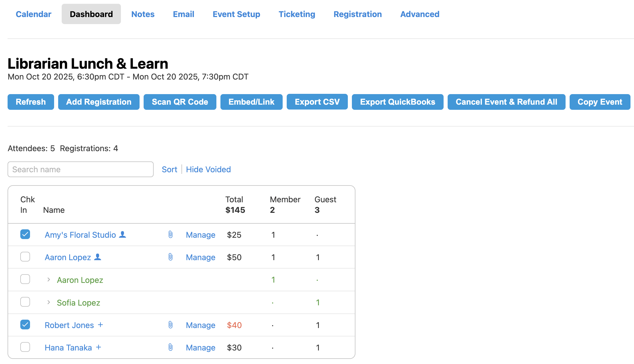Expand Sofia Lopez attendee row
Viewport: 634px width, 364px height.
(x=49, y=302)
